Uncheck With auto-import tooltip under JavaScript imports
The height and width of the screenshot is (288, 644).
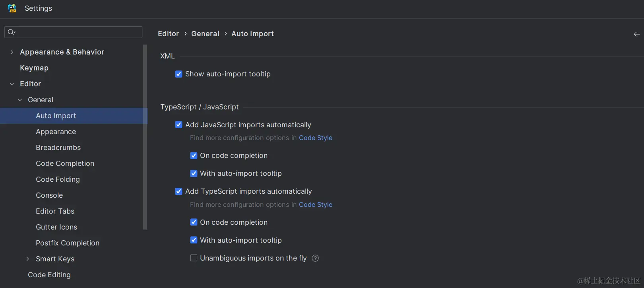pos(194,173)
